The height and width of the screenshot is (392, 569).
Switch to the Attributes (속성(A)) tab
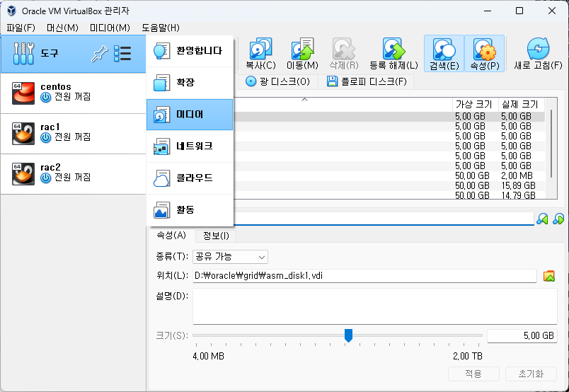pyautogui.click(x=171, y=235)
